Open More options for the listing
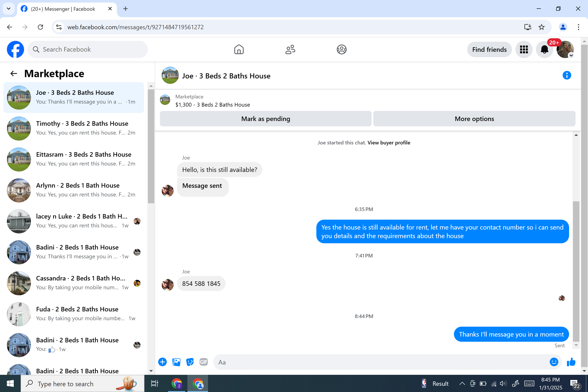 pyautogui.click(x=474, y=119)
